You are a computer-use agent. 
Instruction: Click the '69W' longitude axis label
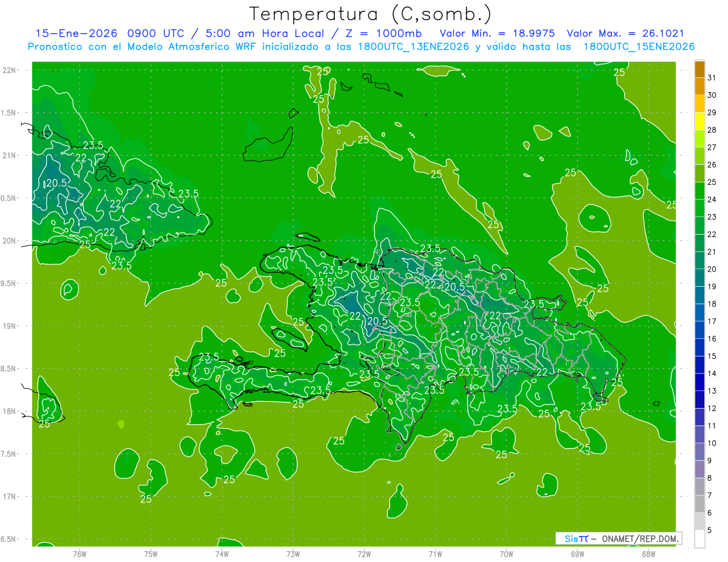click(578, 554)
